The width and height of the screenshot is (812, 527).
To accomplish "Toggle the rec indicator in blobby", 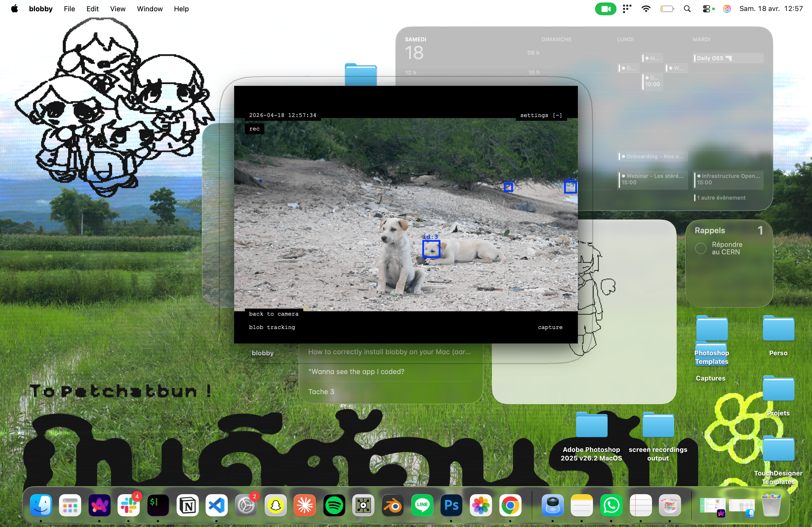I will 254,129.
